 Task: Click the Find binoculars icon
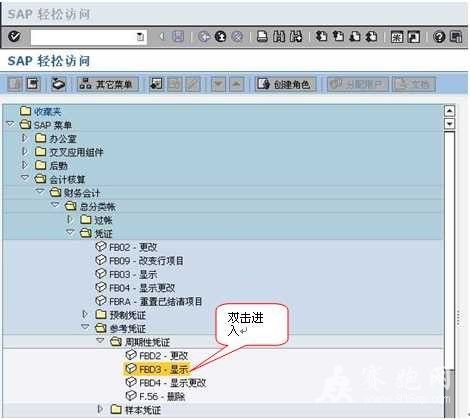click(x=279, y=36)
